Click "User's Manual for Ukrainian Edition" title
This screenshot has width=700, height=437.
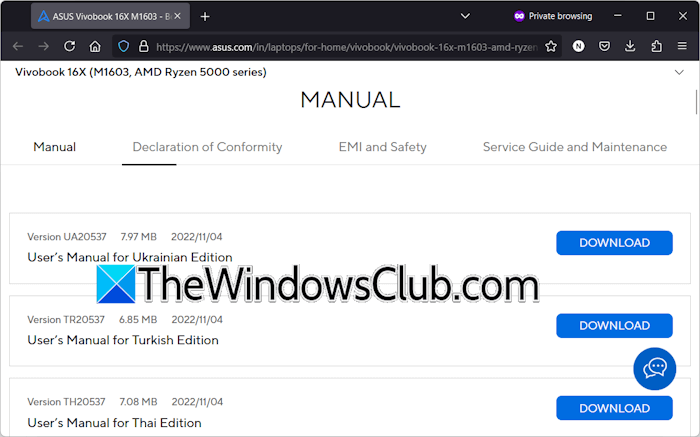130,257
